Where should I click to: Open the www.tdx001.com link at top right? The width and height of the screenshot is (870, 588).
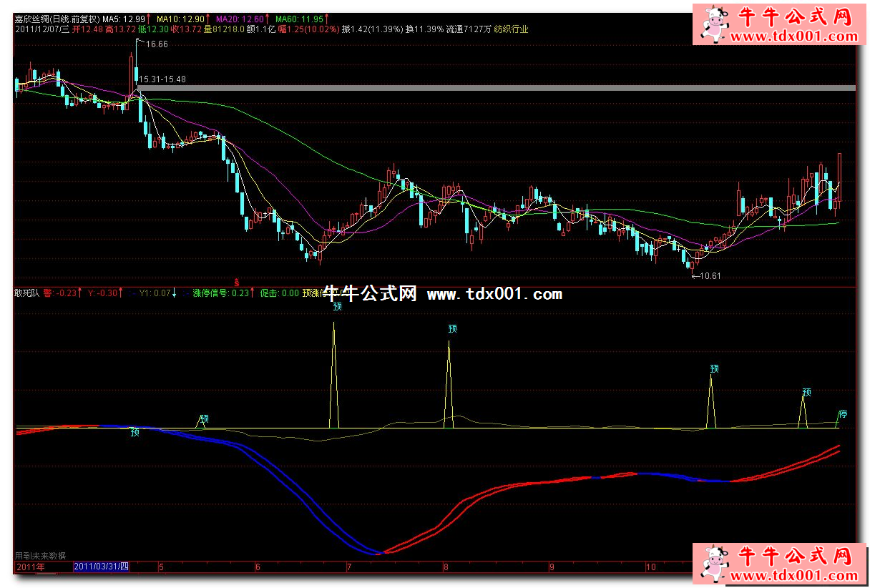pos(791,37)
